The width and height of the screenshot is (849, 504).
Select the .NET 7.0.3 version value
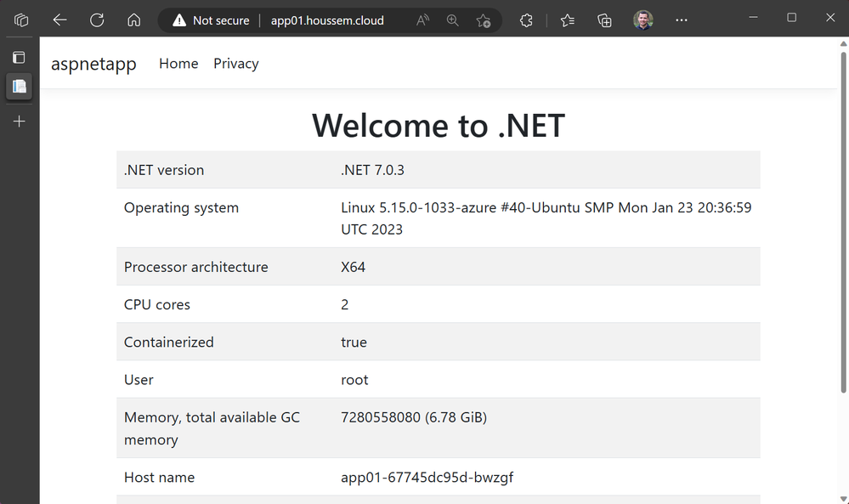tap(372, 170)
